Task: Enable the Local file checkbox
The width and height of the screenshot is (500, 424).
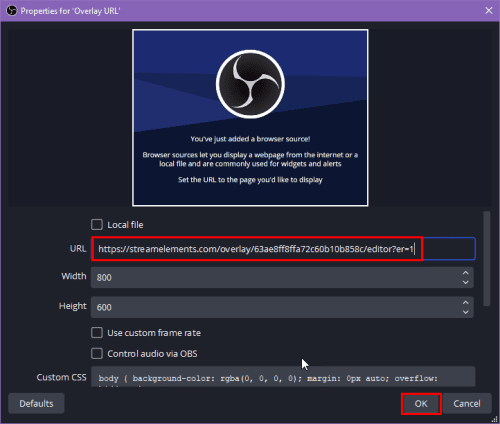Action: coord(97,225)
